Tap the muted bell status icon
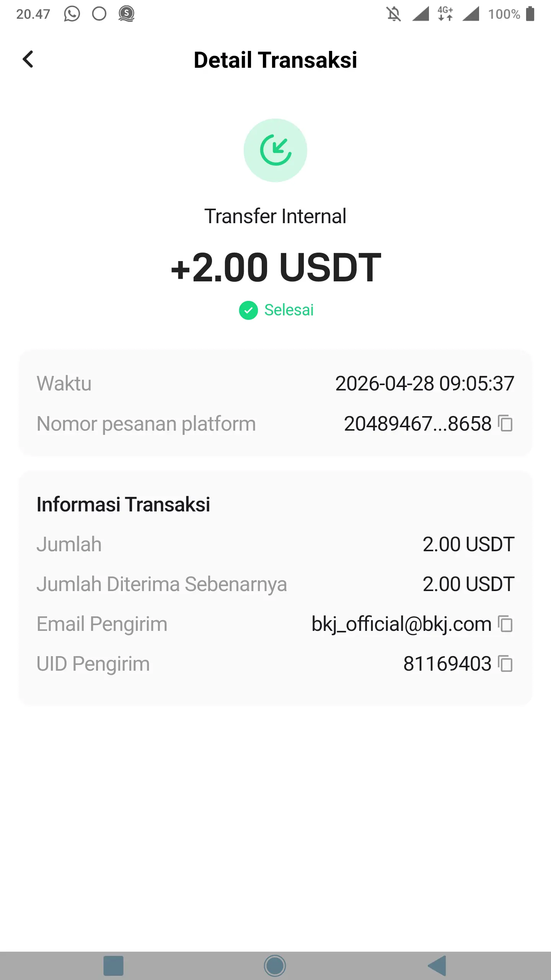The height and width of the screenshot is (980, 551). click(393, 14)
